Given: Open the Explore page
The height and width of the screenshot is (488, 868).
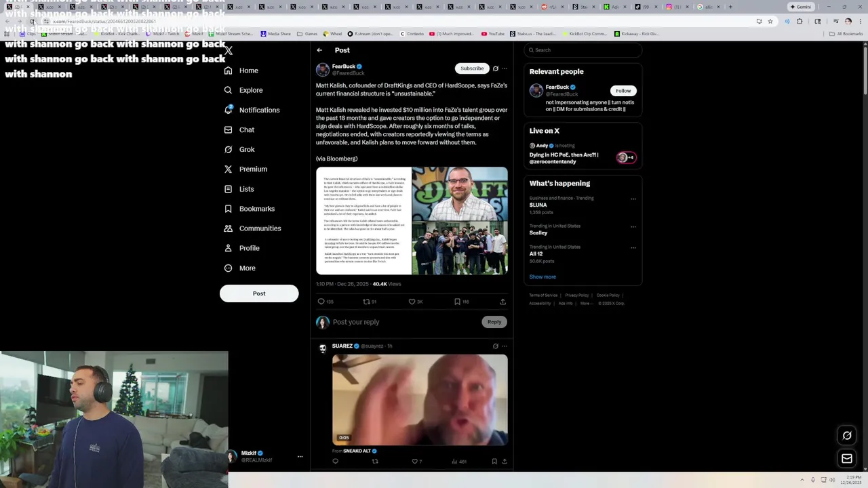Looking at the screenshot, I should 243,90.
